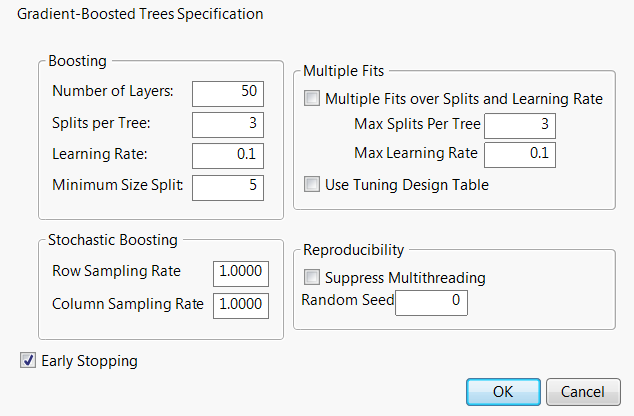Click the Stochastic Boosting group heading

(x=113, y=240)
